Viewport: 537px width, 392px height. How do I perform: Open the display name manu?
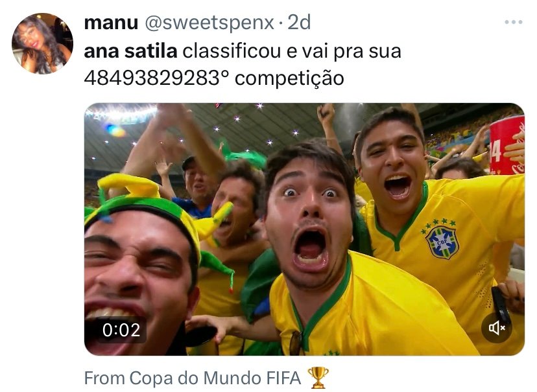[x=111, y=23]
